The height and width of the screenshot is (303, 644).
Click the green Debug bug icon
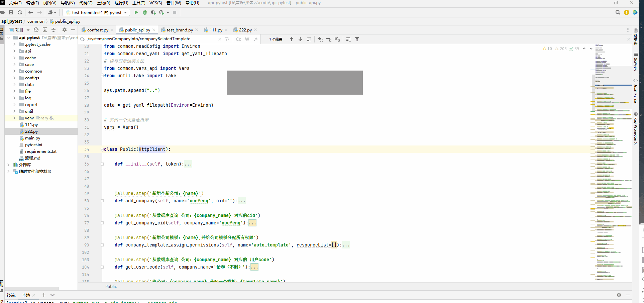point(145,12)
